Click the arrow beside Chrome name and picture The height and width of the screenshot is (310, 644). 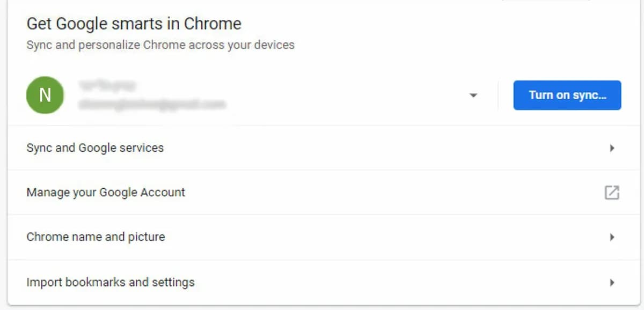(x=612, y=237)
